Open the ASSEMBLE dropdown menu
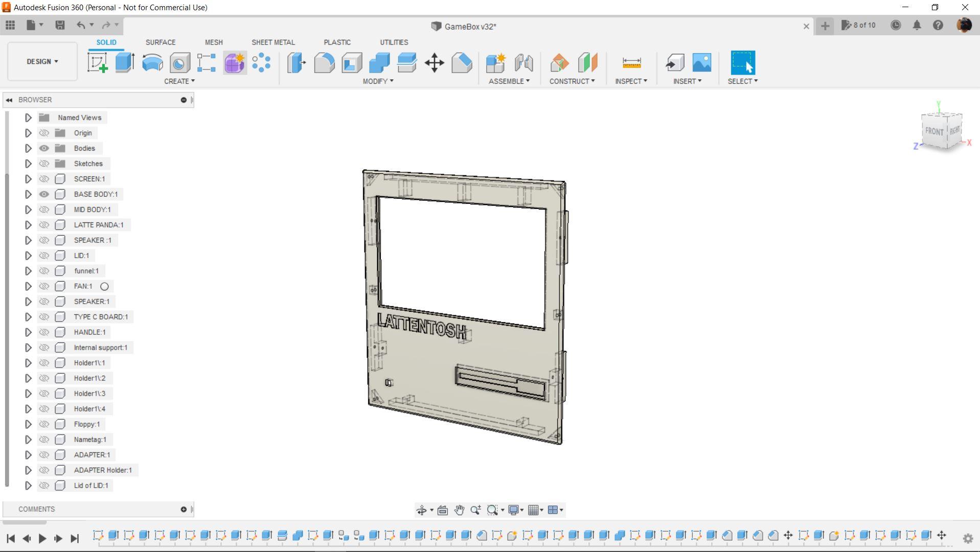Screen dimensions: 980x552 click(x=509, y=81)
